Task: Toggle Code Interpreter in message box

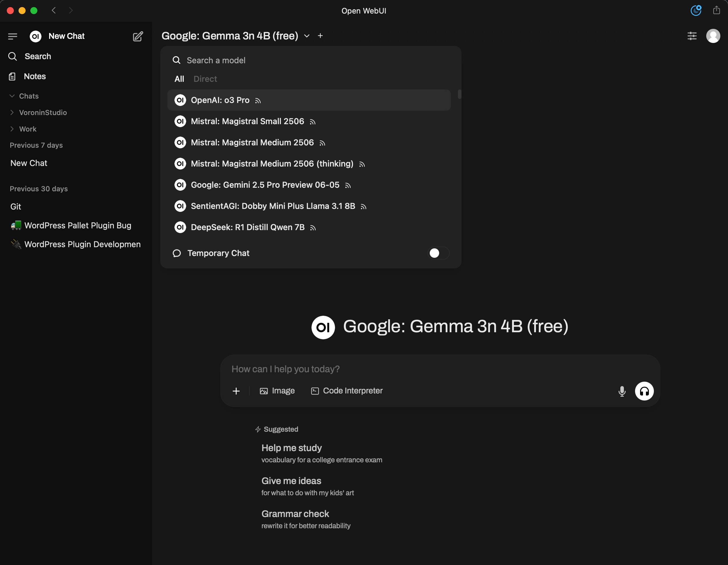Action: click(x=347, y=391)
